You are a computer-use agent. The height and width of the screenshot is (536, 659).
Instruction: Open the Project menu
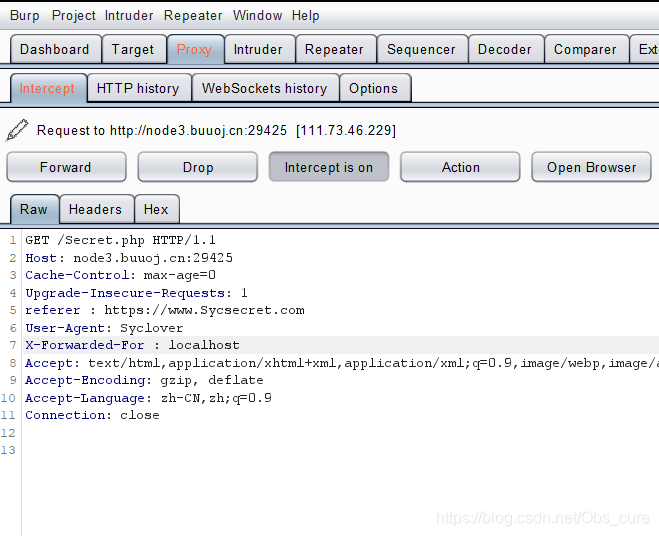pos(74,15)
